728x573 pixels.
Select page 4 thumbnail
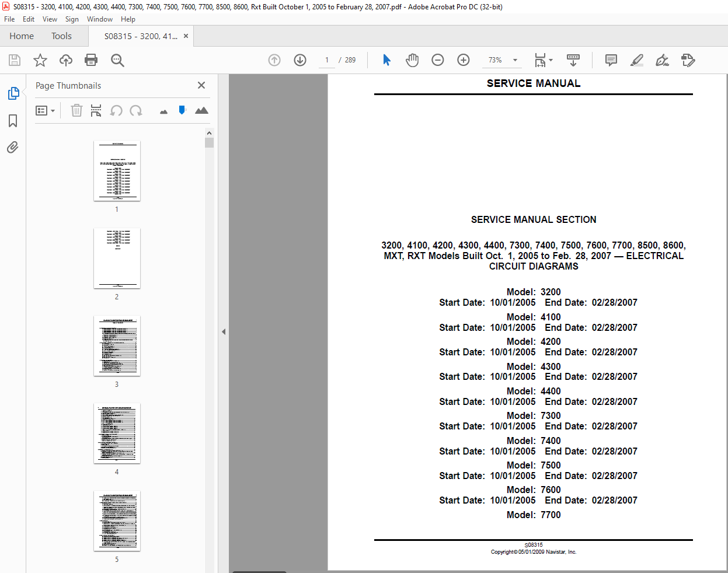117,434
